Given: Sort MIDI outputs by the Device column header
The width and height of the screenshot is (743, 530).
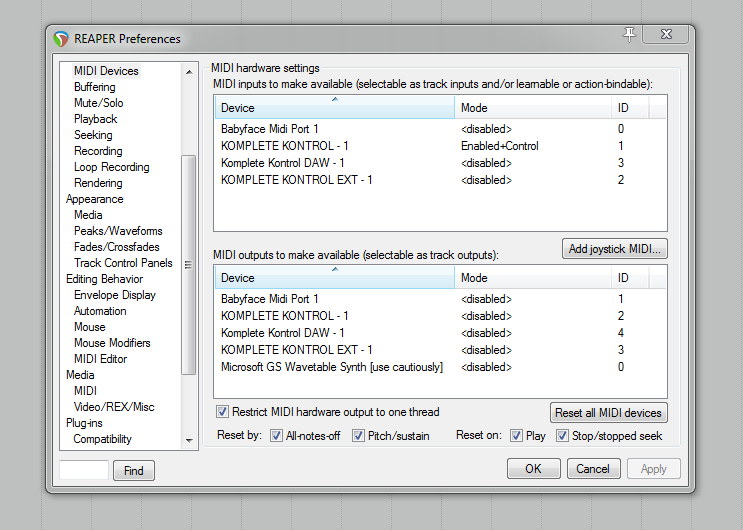Looking at the screenshot, I should point(335,278).
